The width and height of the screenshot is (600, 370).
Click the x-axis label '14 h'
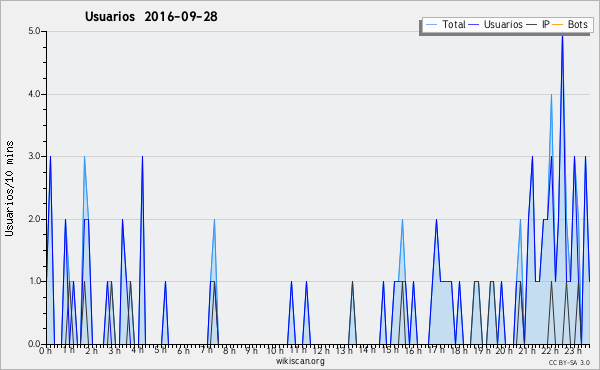[x=367, y=350]
